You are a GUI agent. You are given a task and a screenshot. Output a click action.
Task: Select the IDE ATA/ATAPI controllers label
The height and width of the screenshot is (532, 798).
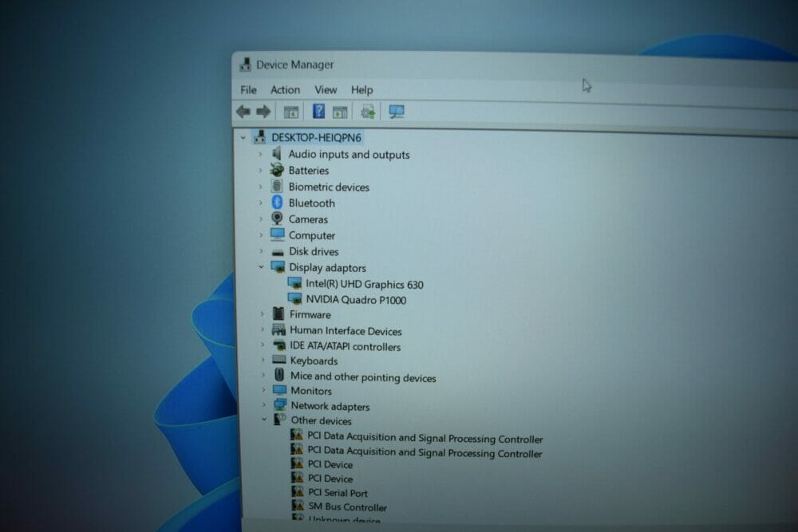(x=345, y=346)
